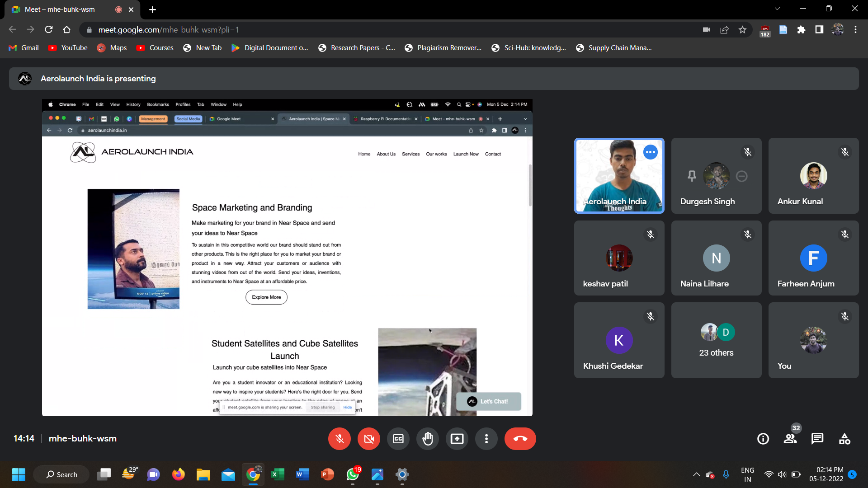Open Maps bookmark
The image size is (868, 488).
pyautogui.click(x=112, y=48)
